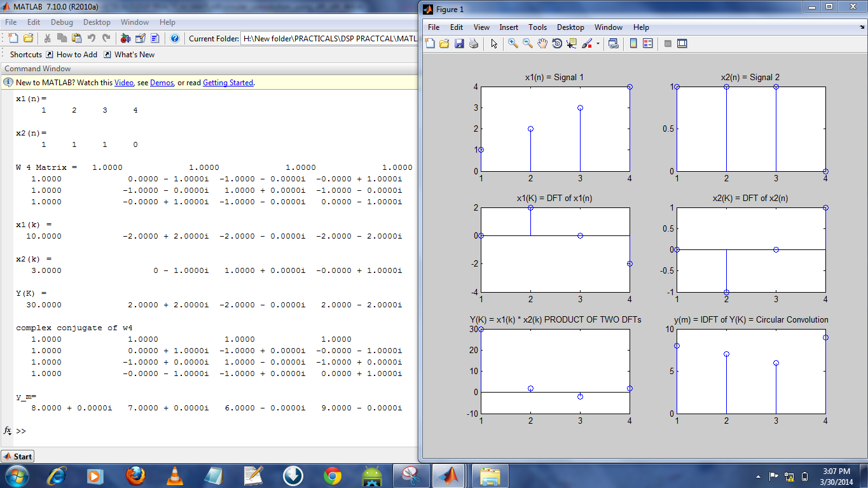Open file icon in MATLAB main toolbar
The image size is (868, 488).
point(28,38)
